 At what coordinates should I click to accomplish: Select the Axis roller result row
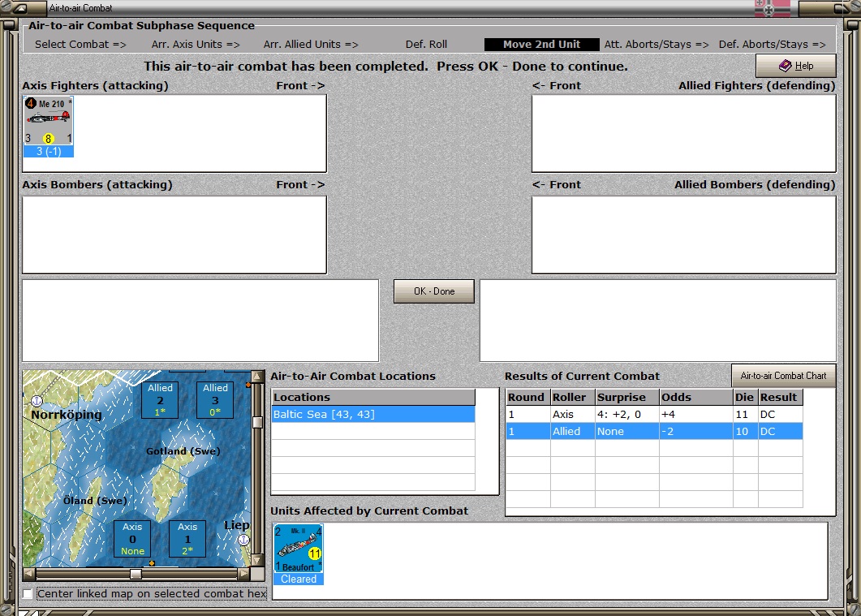(x=654, y=415)
